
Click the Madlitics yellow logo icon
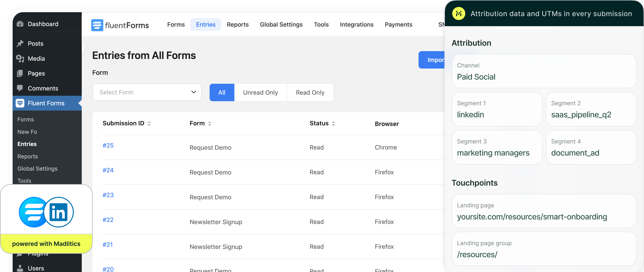[x=459, y=13]
